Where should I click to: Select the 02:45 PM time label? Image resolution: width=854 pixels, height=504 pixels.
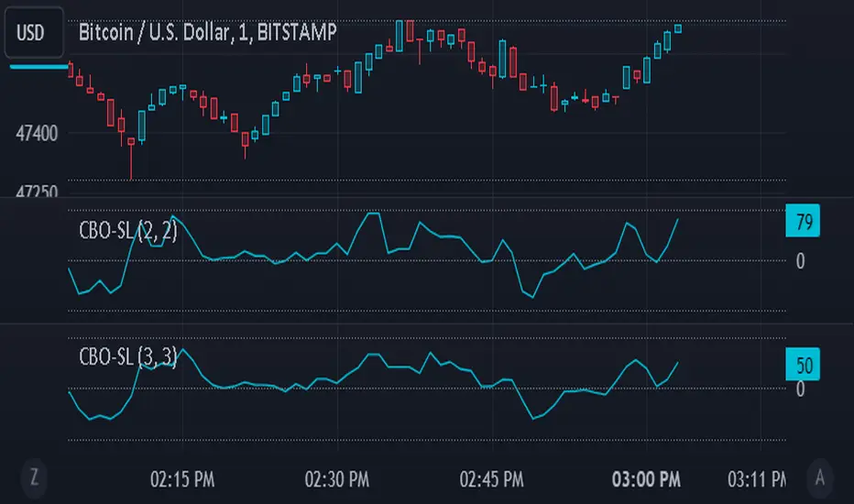[x=493, y=478]
